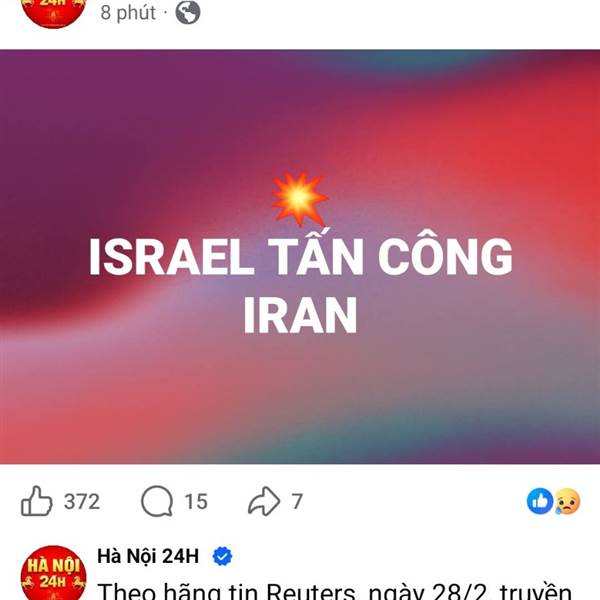View the 7 shares count
600x600 pixels.
click(297, 501)
